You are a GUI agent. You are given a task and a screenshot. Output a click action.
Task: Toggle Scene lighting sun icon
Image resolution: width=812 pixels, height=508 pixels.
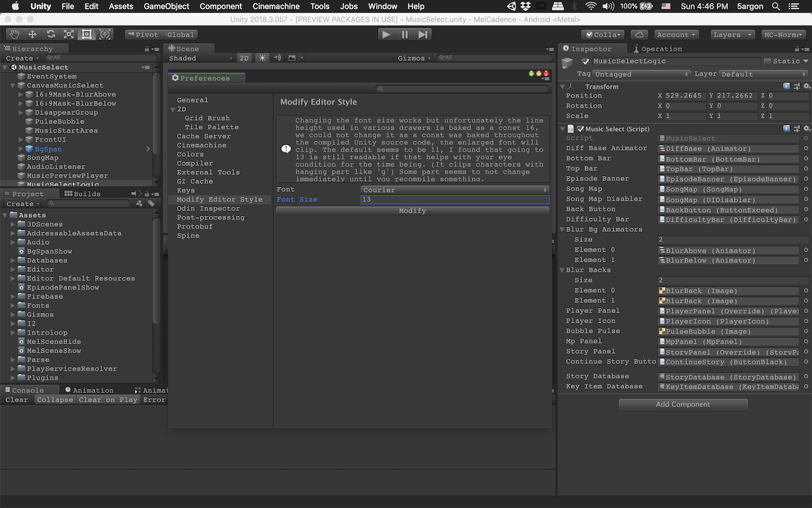(263, 58)
